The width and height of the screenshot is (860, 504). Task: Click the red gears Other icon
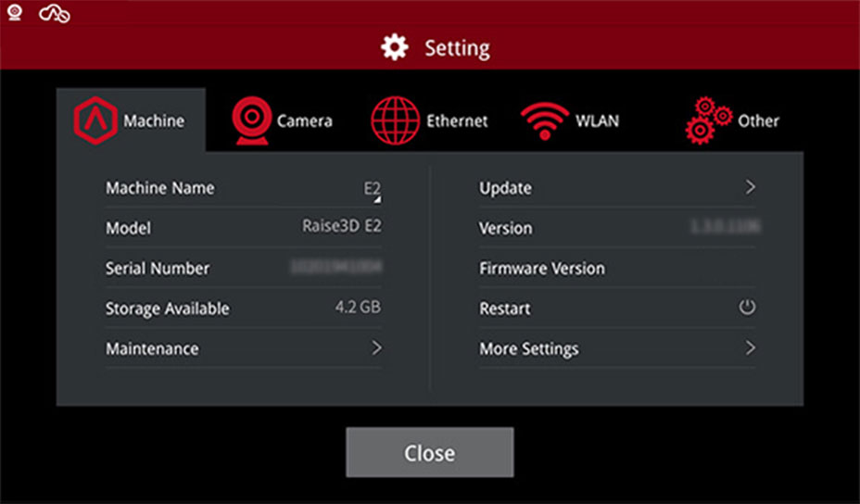click(x=708, y=120)
